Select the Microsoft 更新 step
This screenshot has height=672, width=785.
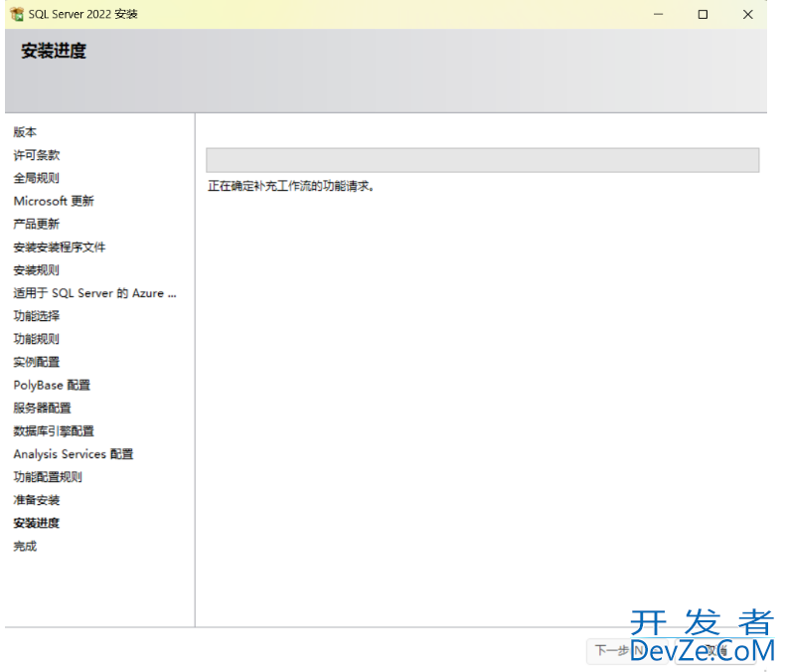pos(54,201)
